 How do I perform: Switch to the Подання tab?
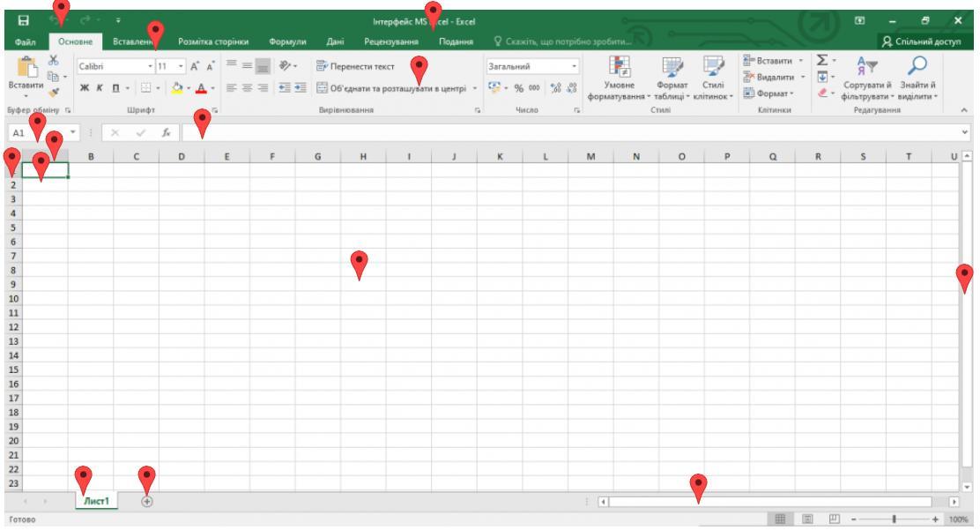[x=456, y=41]
